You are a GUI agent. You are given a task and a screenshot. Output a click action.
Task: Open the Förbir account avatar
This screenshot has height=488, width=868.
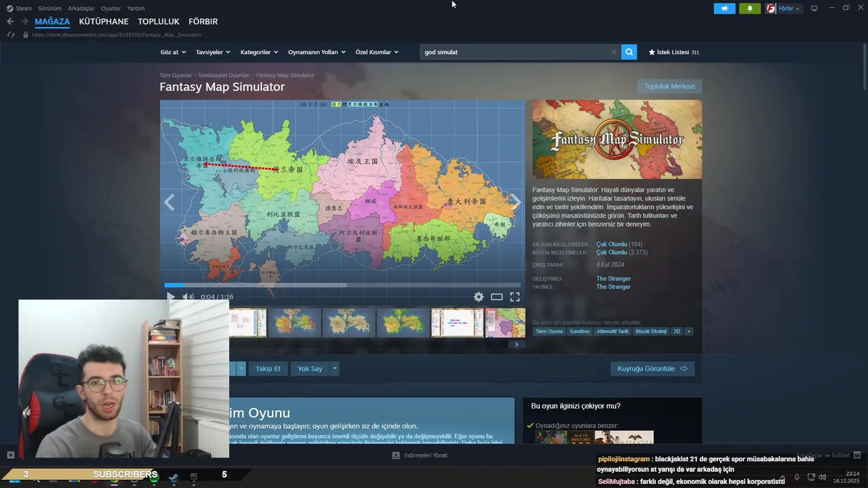point(771,8)
